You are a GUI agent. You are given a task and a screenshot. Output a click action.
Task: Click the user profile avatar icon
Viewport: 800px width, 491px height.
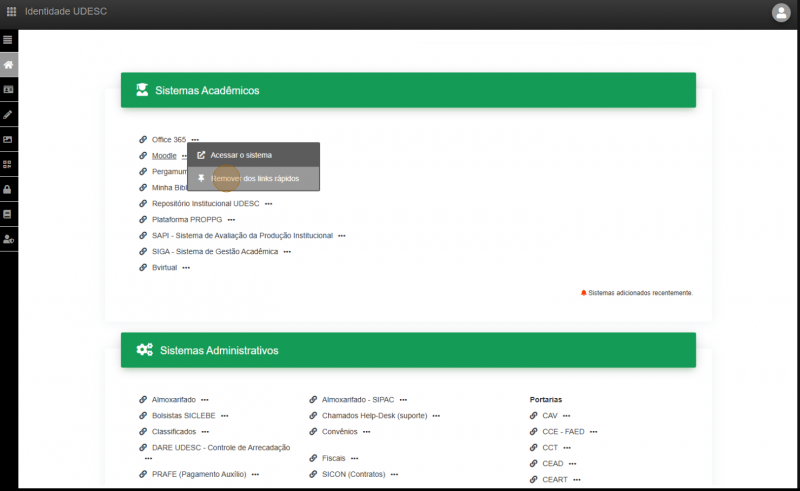pyautogui.click(x=781, y=12)
